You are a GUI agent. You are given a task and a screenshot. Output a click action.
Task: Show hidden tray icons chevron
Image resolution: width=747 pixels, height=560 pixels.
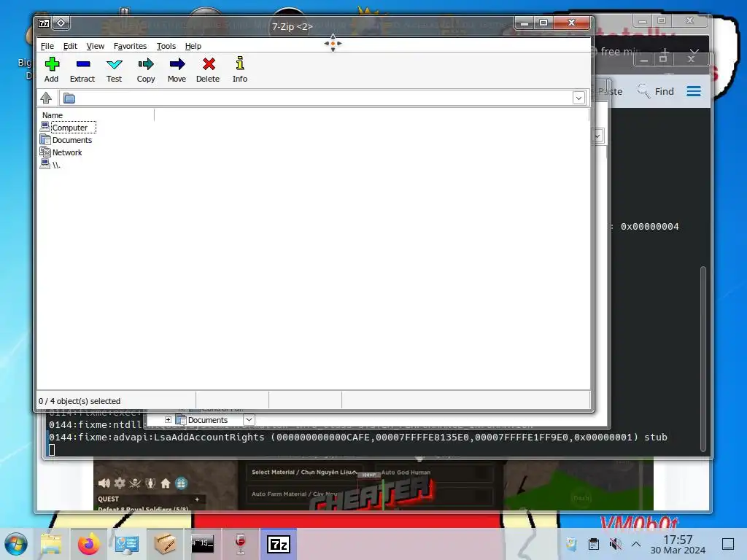636,544
